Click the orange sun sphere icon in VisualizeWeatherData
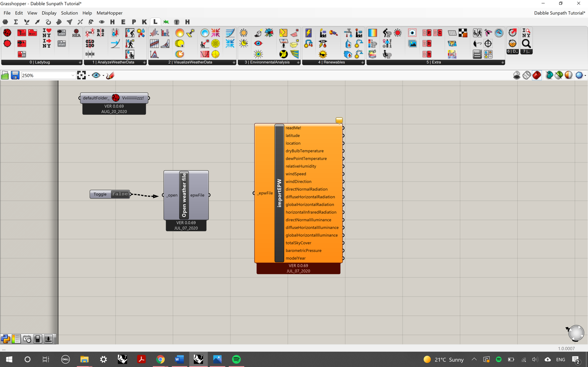Image resolution: width=588 pixels, height=367 pixels. coord(180,33)
